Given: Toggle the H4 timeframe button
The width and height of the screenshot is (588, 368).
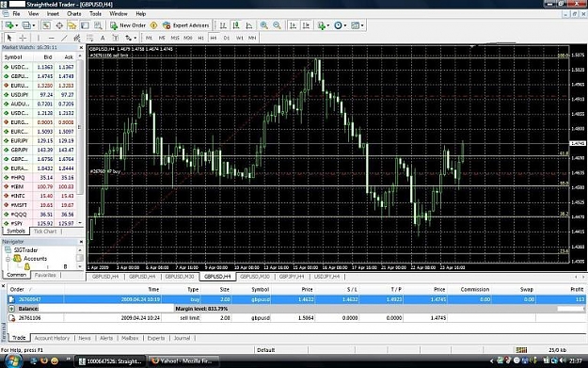Looking at the screenshot, I should click(x=214, y=38).
